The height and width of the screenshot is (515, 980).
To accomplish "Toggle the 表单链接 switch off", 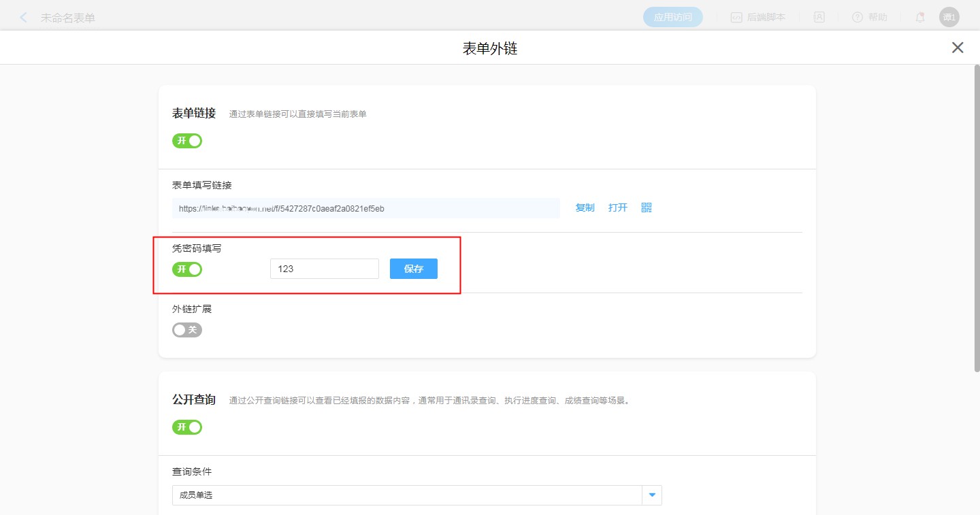I will (187, 141).
